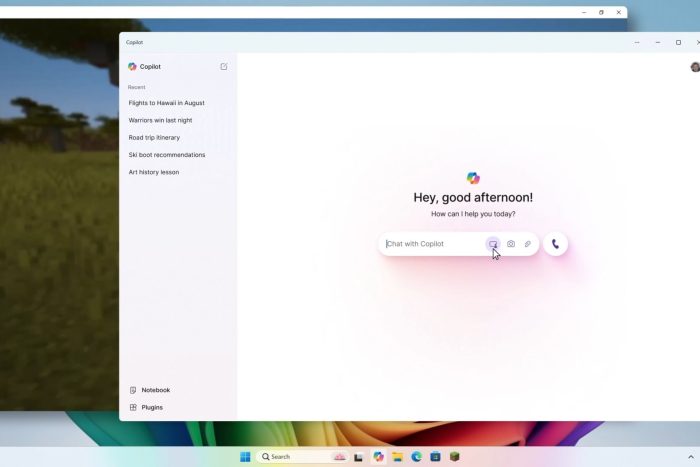
Task: Start a new chat with compose icon
Action: coord(224,67)
